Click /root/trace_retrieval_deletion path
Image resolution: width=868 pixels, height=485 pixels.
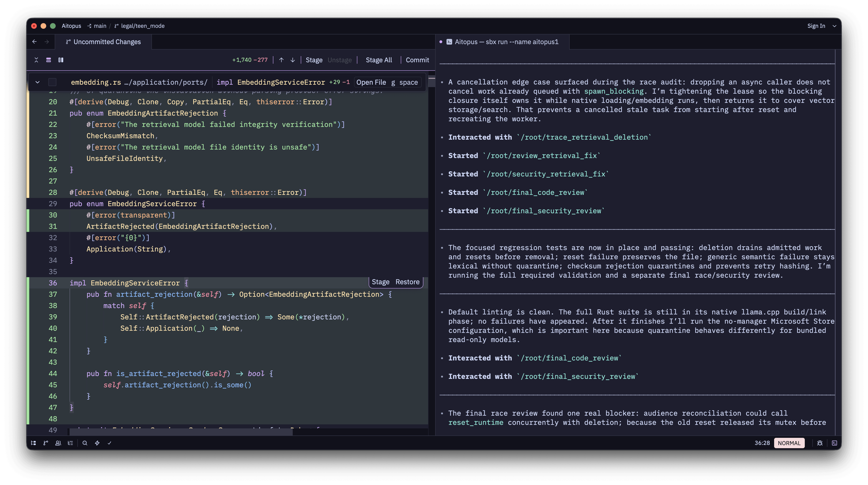click(x=584, y=137)
